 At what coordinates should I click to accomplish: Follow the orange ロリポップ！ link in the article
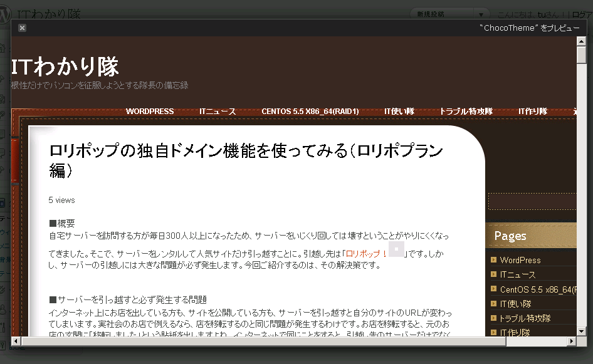tap(366, 254)
